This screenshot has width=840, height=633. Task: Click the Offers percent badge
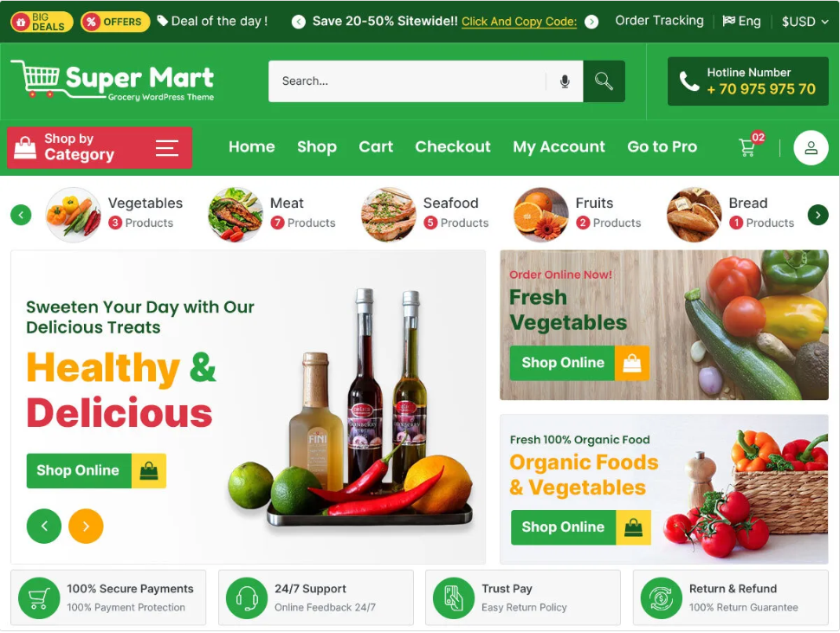click(115, 22)
